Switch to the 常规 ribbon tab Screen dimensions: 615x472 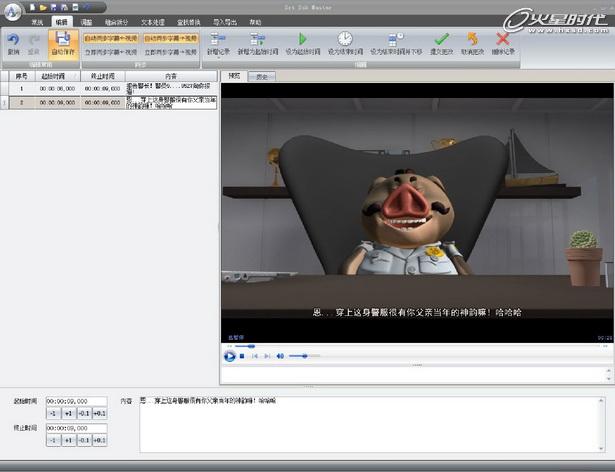[37, 22]
